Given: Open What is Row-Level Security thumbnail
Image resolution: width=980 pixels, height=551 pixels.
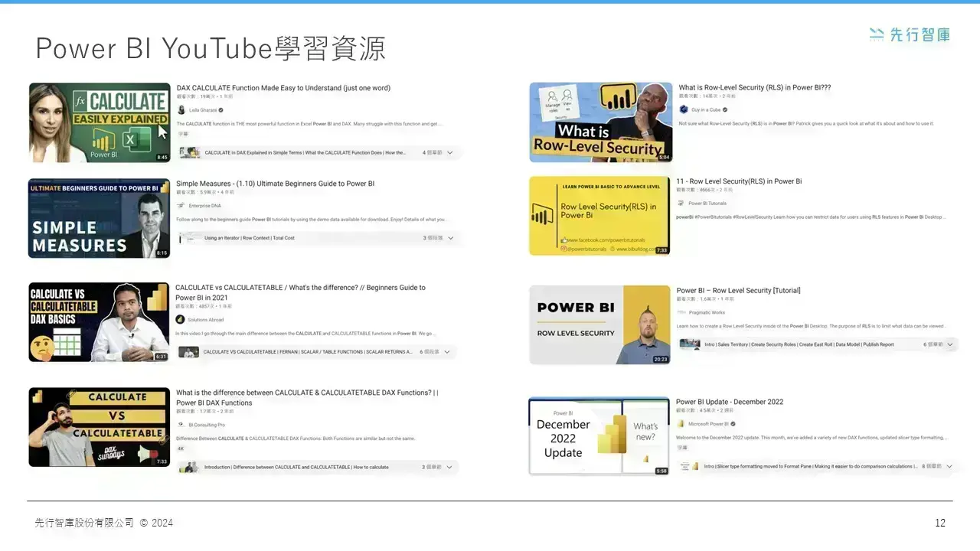Looking at the screenshot, I should (x=601, y=122).
